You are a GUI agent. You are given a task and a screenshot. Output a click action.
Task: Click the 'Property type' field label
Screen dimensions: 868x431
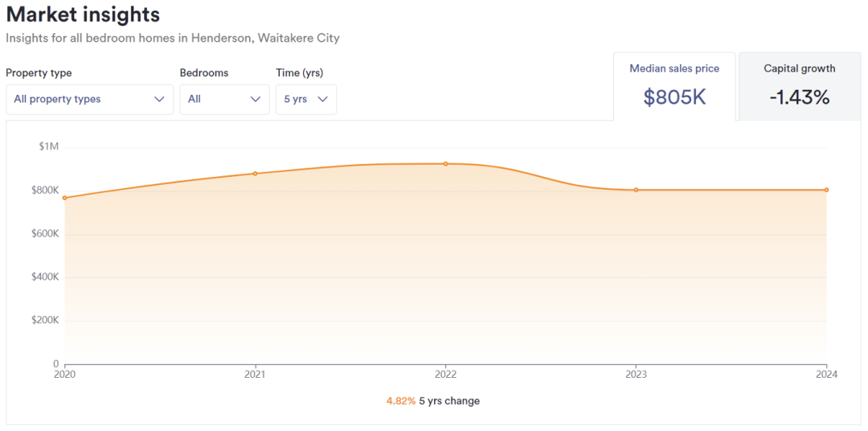pos(39,73)
